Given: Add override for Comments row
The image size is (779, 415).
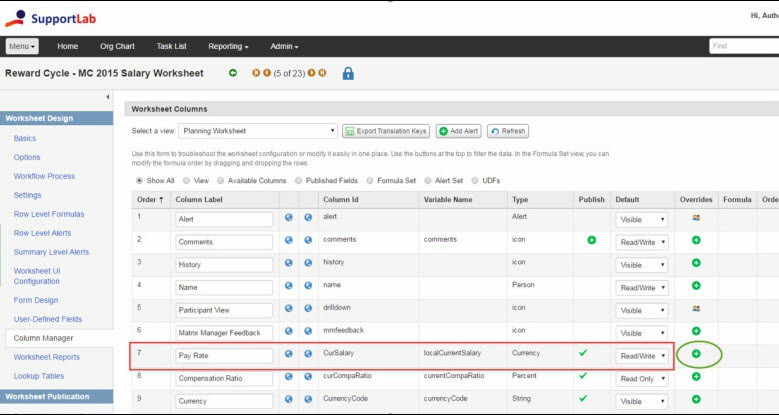Looking at the screenshot, I should pyautogui.click(x=696, y=240).
